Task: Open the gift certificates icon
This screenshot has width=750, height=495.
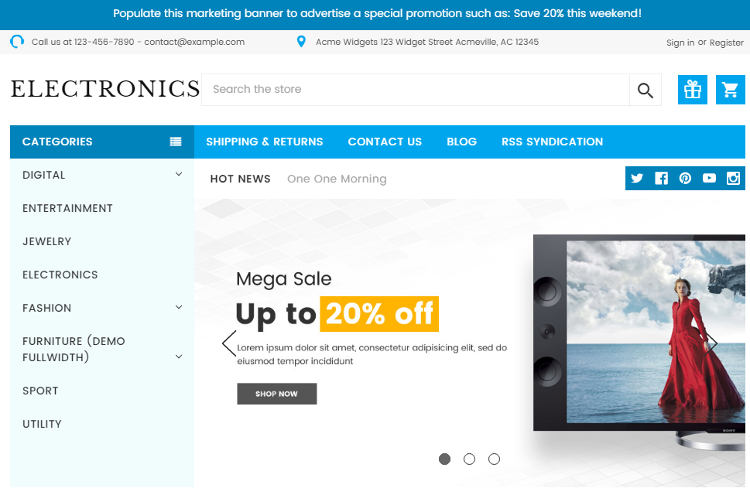Action: tap(692, 90)
